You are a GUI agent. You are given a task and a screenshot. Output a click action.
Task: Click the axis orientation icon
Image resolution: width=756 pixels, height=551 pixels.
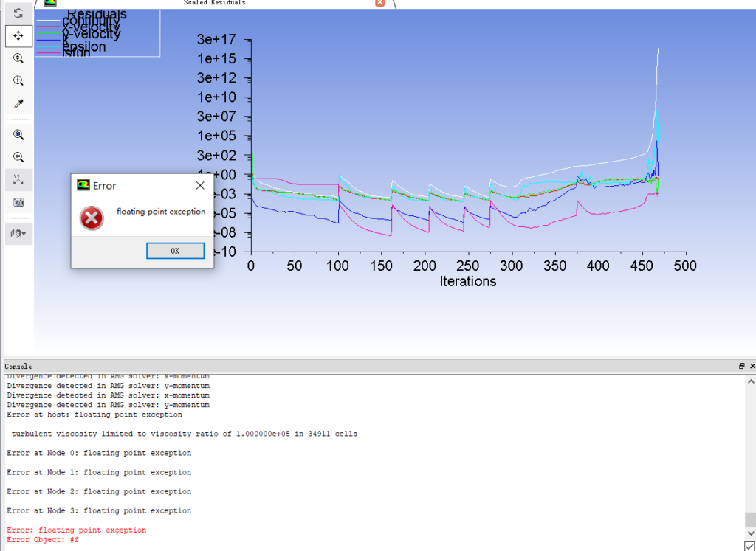[x=18, y=180]
